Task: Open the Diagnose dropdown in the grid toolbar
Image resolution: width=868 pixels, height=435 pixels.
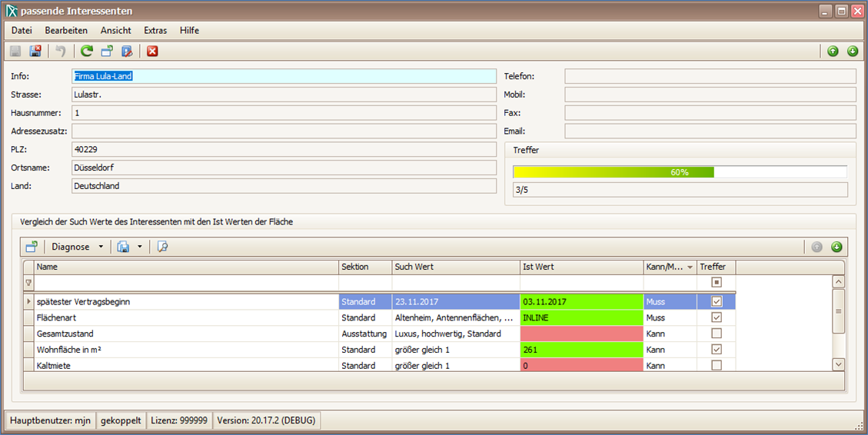Action: coord(77,247)
